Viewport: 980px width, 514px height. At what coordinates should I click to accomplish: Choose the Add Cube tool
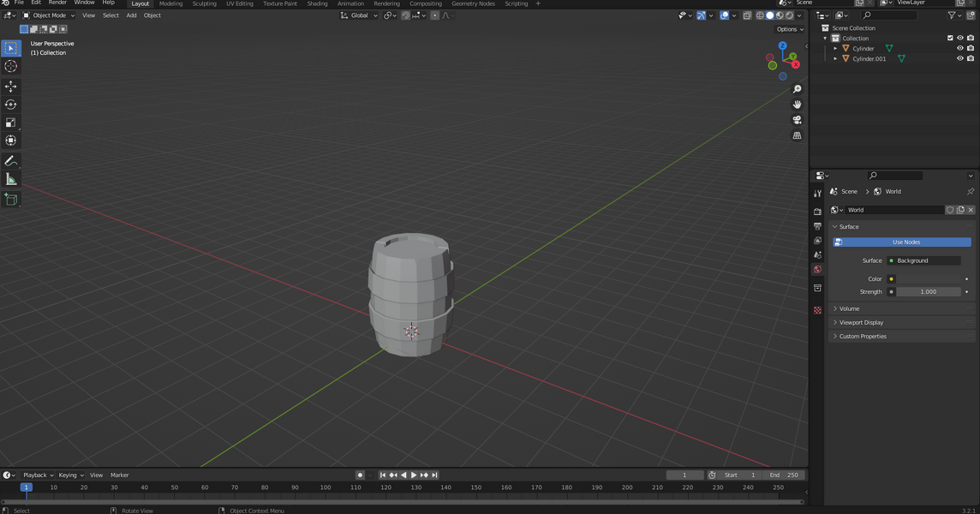point(10,200)
